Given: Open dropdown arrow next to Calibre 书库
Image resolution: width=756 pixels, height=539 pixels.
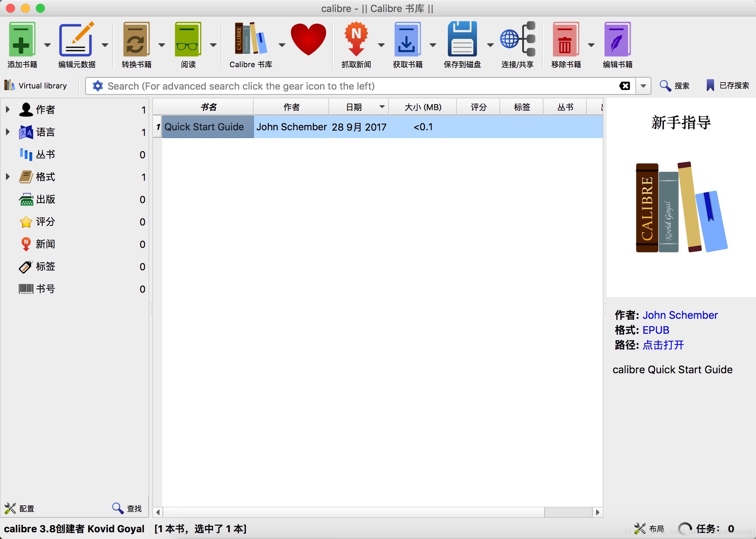Looking at the screenshot, I should 282,45.
